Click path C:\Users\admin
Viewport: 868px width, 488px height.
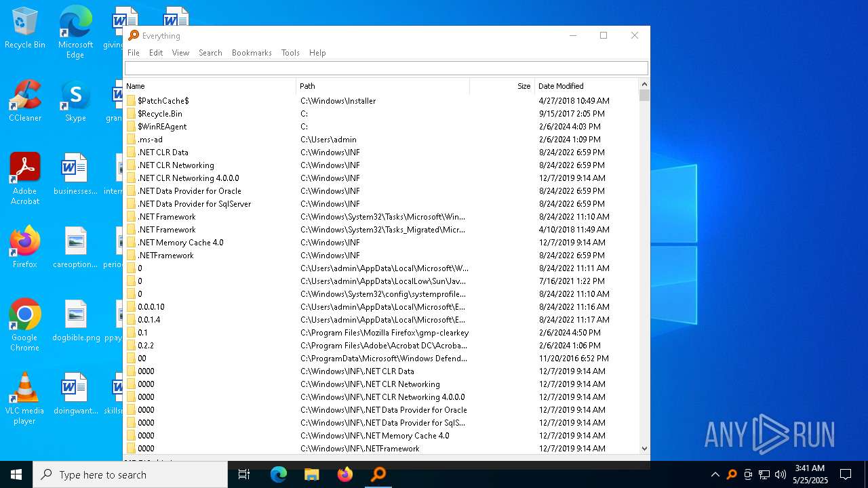[328, 140]
